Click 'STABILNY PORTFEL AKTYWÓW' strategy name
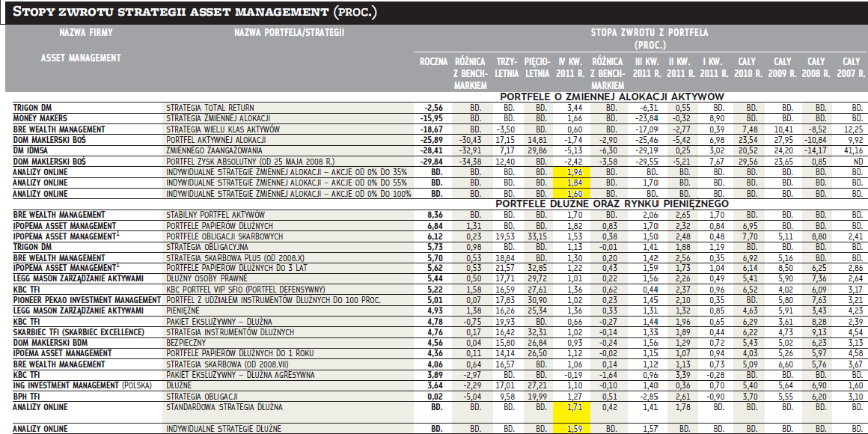This screenshot has height=434, width=868. [x=216, y=215]
